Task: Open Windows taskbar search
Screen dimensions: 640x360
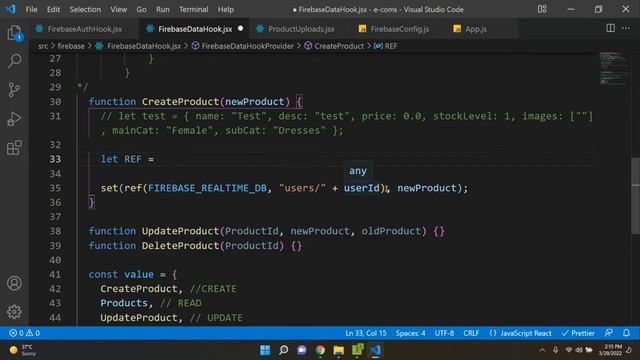Action: [x=283, y=350]
